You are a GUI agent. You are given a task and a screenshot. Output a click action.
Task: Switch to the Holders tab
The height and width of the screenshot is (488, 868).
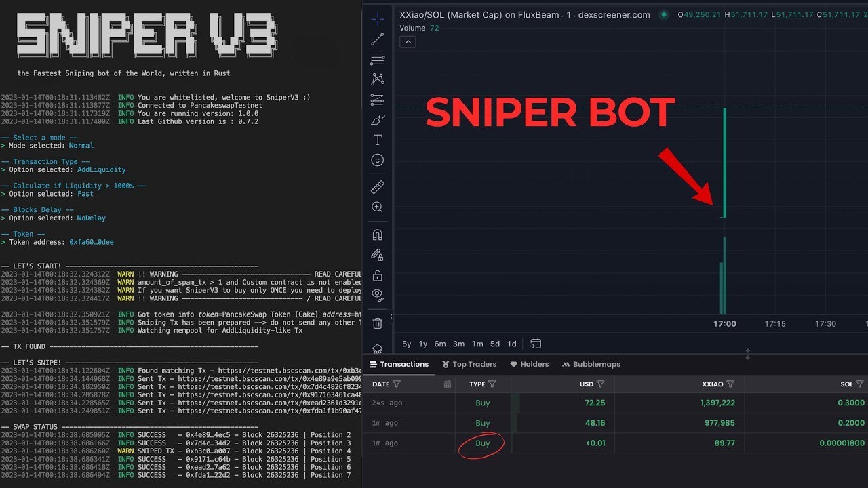click(529, 364)
